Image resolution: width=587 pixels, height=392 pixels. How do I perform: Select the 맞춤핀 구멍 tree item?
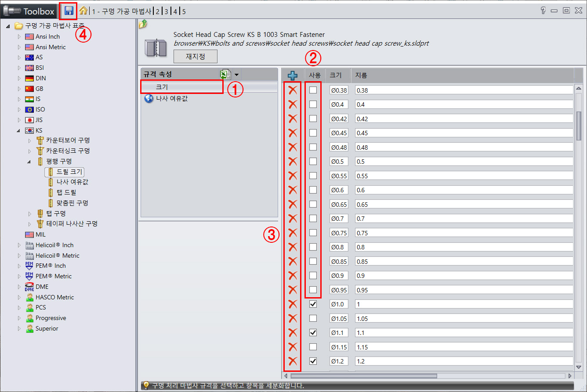tap(72, 203)
